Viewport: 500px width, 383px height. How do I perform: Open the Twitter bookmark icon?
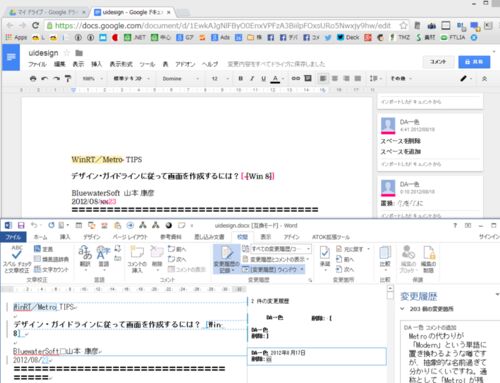click(328, 37)
